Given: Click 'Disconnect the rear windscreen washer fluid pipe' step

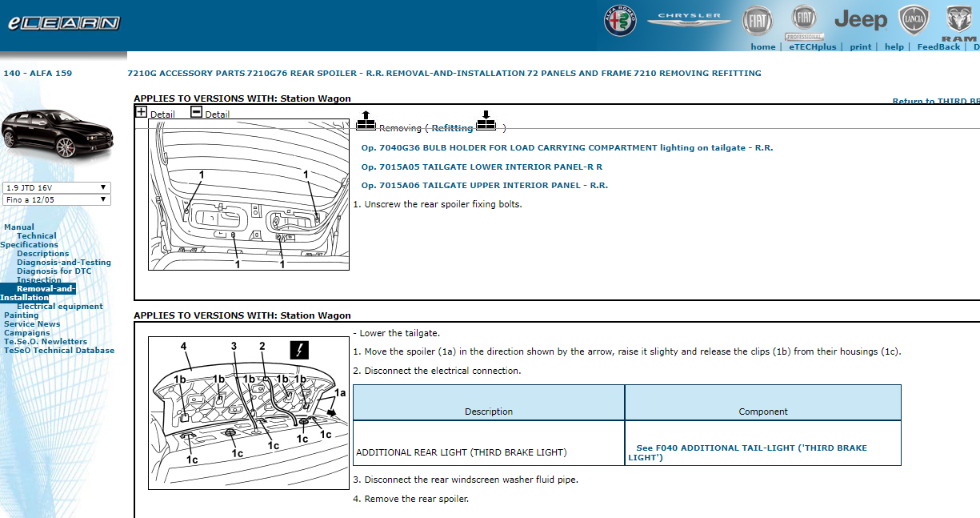Looking at the screenshot, I should (466, 480).
